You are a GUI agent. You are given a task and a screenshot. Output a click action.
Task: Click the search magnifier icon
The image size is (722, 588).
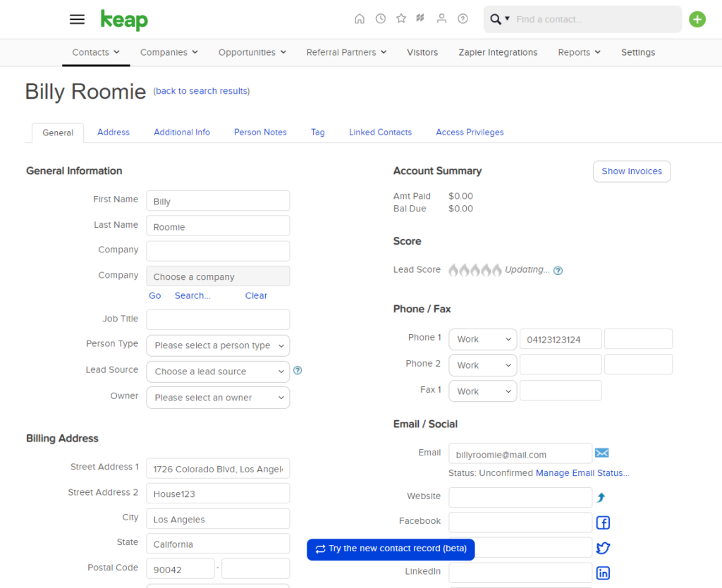pos(496,19)
